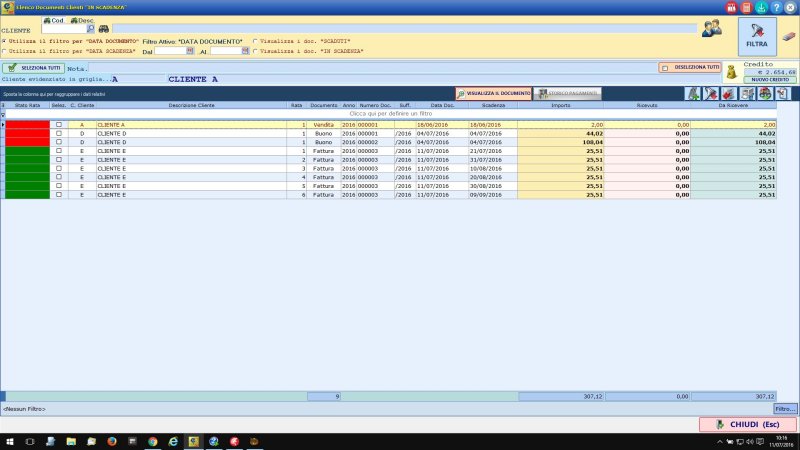Sort by Scadenza column header
This screenshot has width=800, height=450.
tap(493, 105)
